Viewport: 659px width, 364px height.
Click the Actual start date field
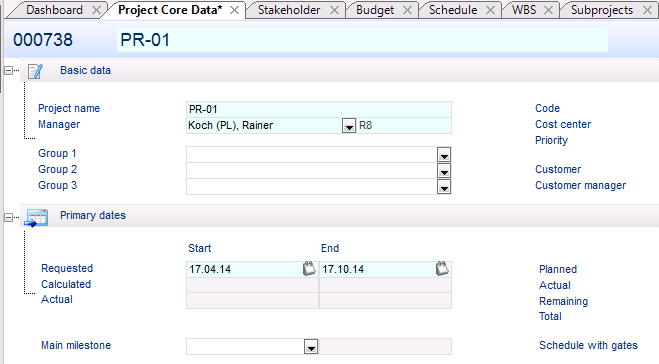(x=252, y=301)
